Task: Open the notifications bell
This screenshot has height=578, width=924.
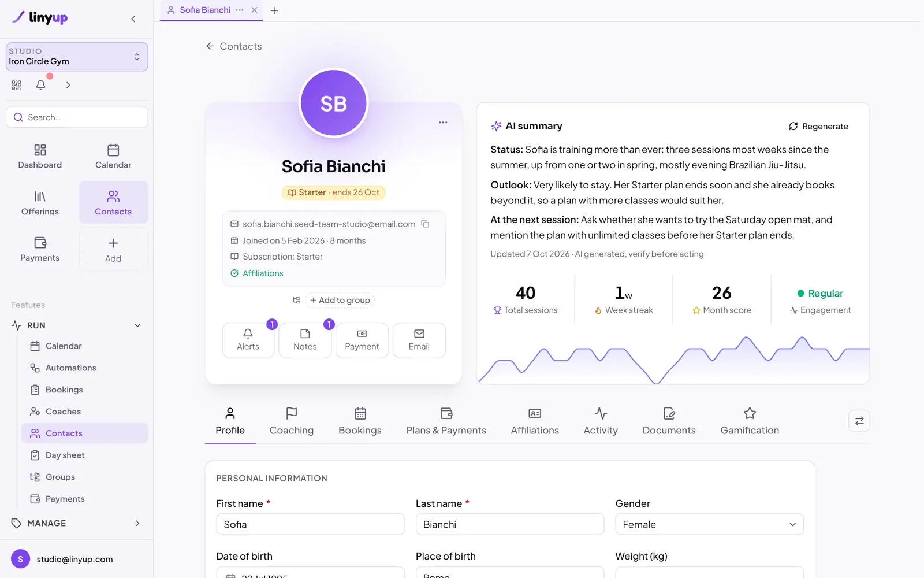Action: [41, 85]
